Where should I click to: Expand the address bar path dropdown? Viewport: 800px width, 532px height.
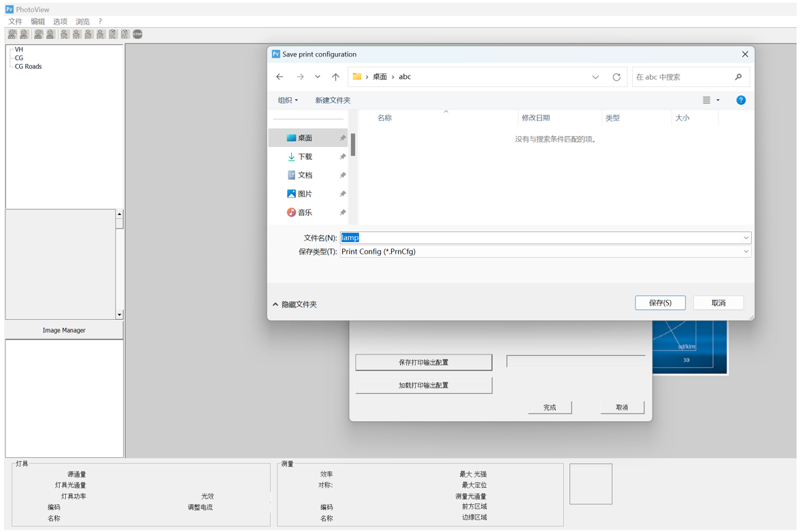(x=595, y=77)
